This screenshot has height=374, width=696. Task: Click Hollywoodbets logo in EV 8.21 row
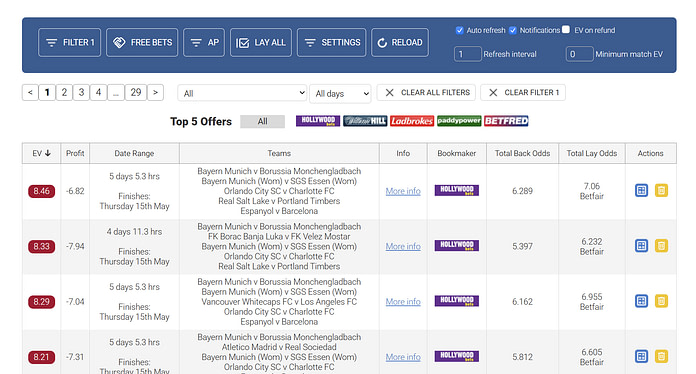[x=456, y=356]
